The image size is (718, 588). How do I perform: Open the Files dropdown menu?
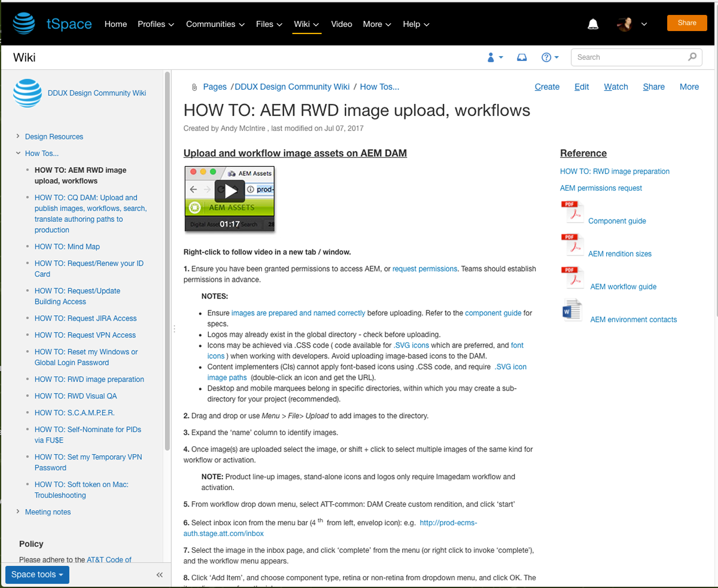pyautogui.click(x=269, y=24)
